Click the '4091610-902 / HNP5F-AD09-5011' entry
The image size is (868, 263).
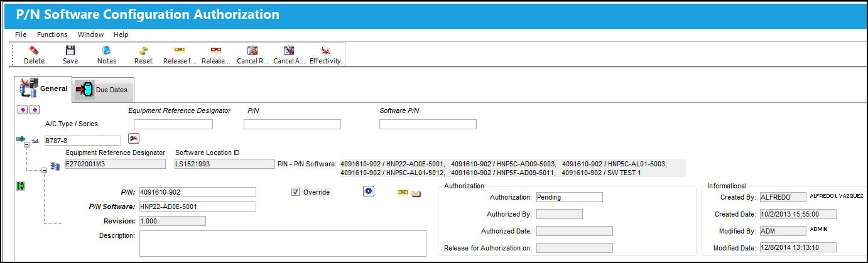(504, 173)
